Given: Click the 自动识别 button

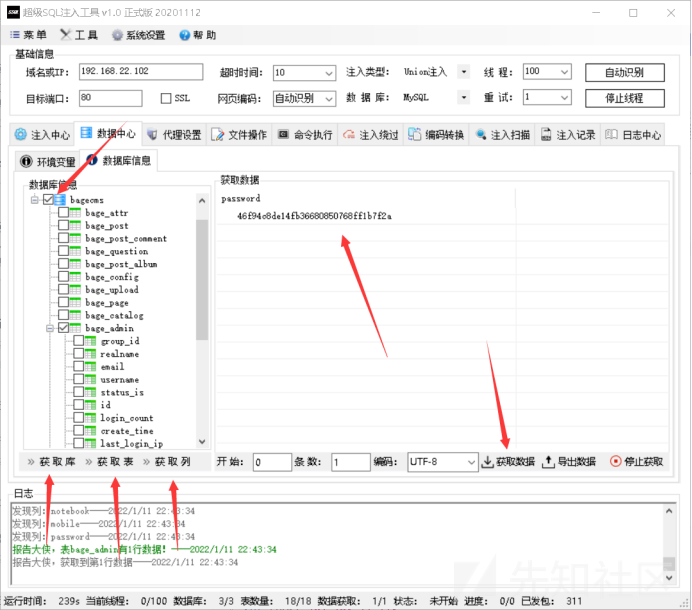Looking at the screenshot, I should pos(624,72).
